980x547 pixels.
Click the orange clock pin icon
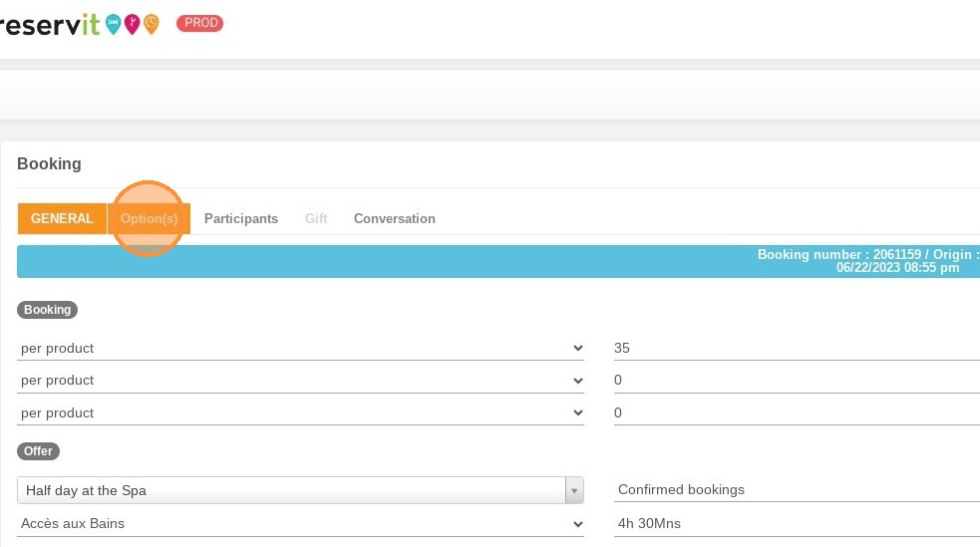(x=152, y=24)
